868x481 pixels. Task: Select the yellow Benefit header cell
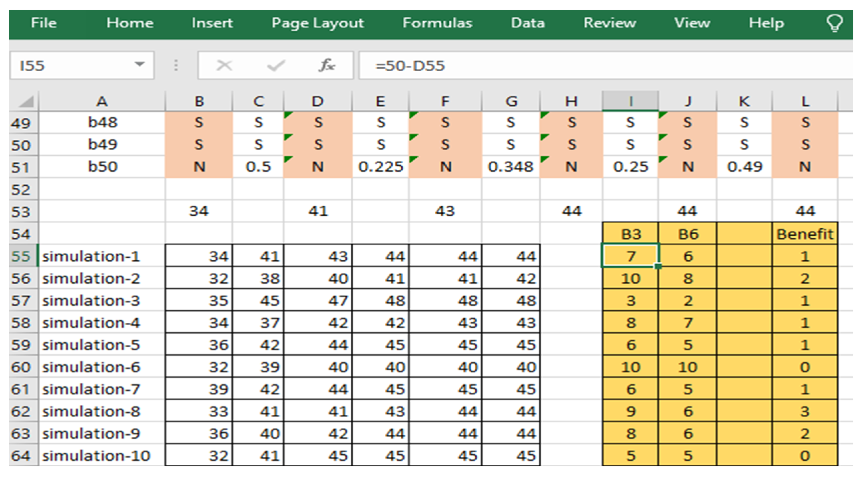pyautogui.click(x=804, y=234)
